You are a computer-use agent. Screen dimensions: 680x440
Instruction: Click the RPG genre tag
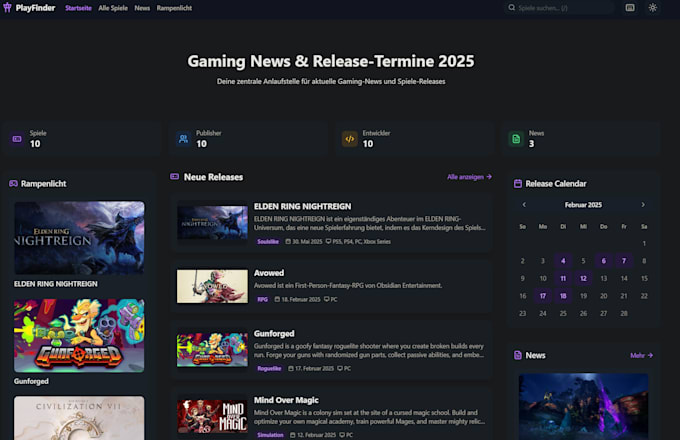(x=262, y=299)
